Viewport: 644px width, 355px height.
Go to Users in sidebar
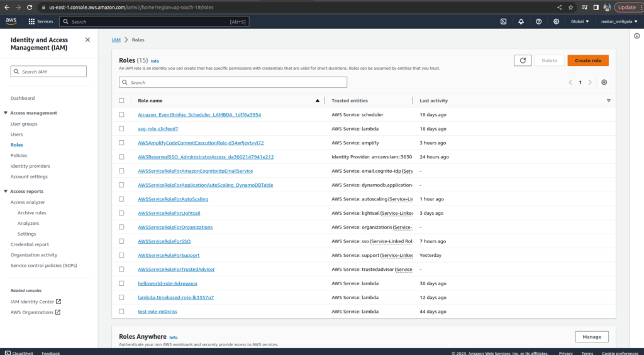(x=16, y=134)
